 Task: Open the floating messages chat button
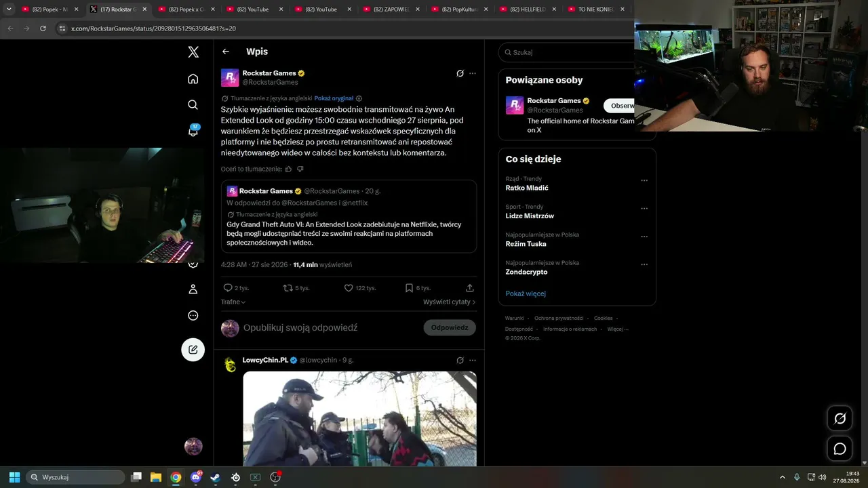(x=840, y=449)
